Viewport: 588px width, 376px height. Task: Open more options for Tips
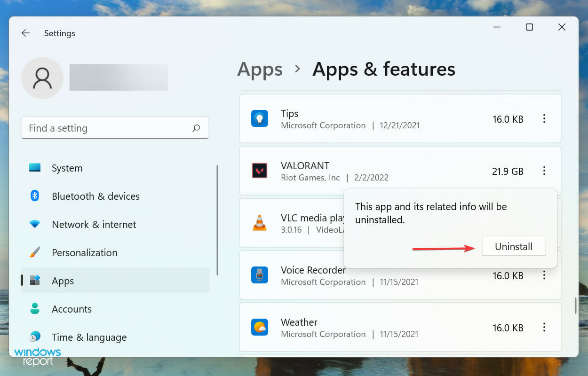[544, 119]
